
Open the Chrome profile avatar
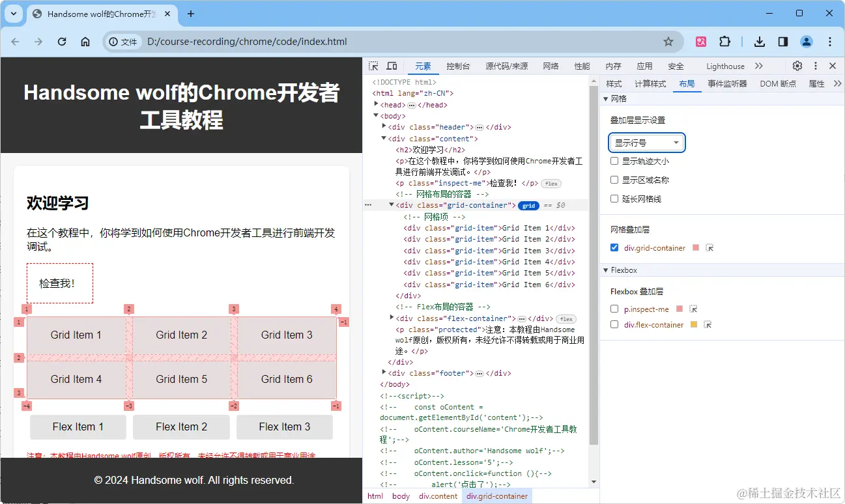pyautogui.click(x=807, y=42)
